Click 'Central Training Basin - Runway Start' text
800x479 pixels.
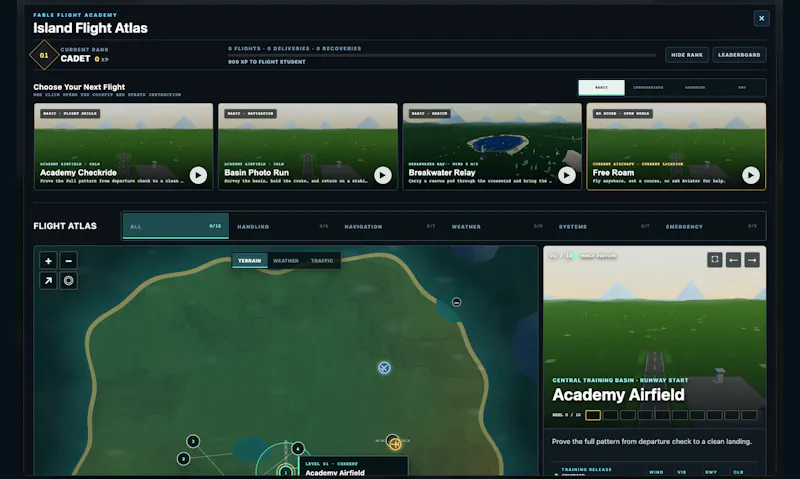(x=620, y=380)
